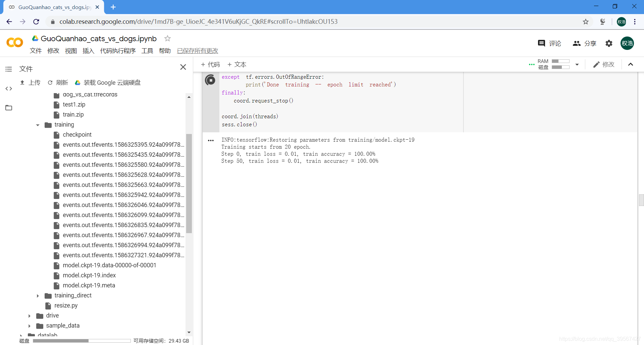Screen dimensions: 644x345
Task: Stop the running code cell
Action: click(210, 80)
